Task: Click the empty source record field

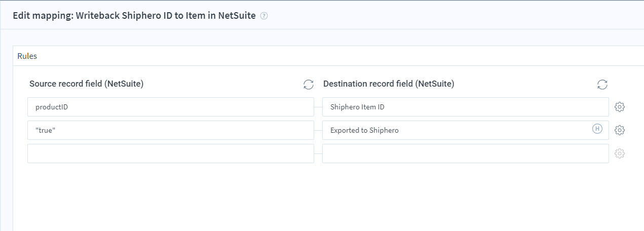Action: click(x=170, y=153)
